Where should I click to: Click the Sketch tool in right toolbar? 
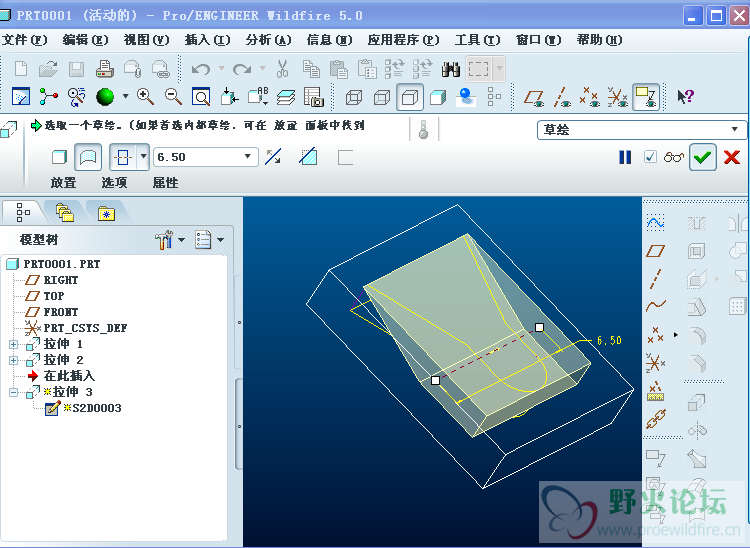tap(655, 222)
